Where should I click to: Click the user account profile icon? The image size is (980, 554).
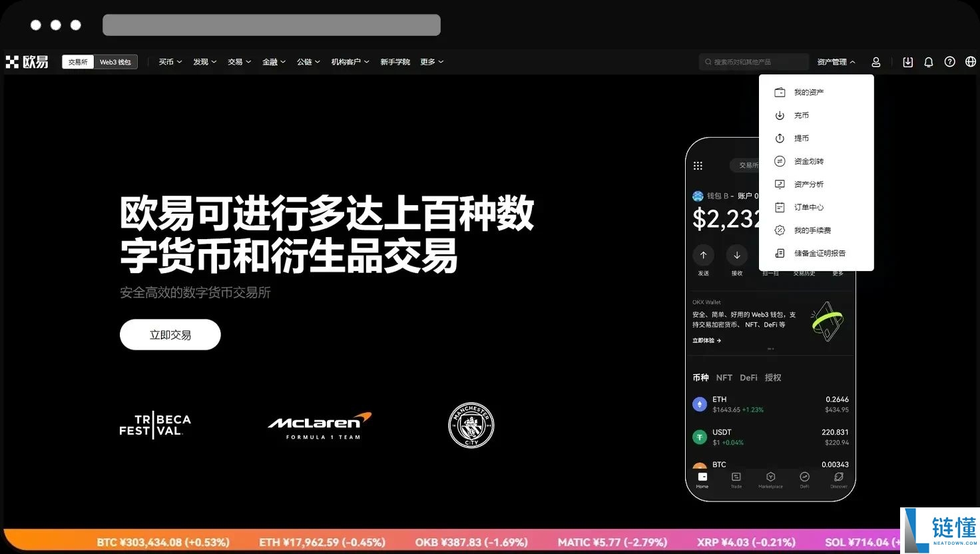pos(875,61)
